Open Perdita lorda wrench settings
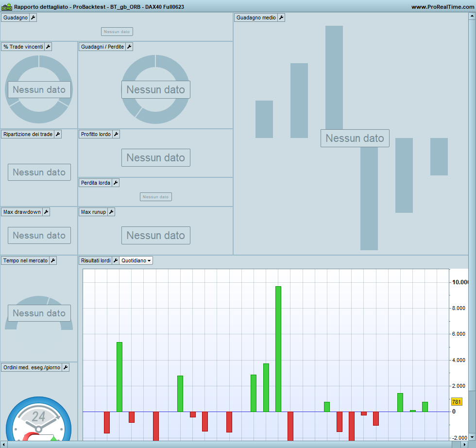The image size is (476, 448). 116,183
